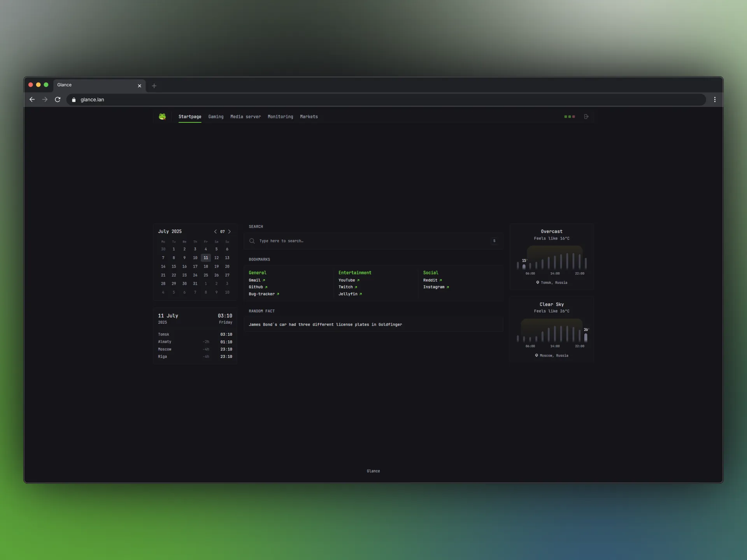Click the Almaty clock row
This screenshot has height=560, width=747.
tap(195, 342)
